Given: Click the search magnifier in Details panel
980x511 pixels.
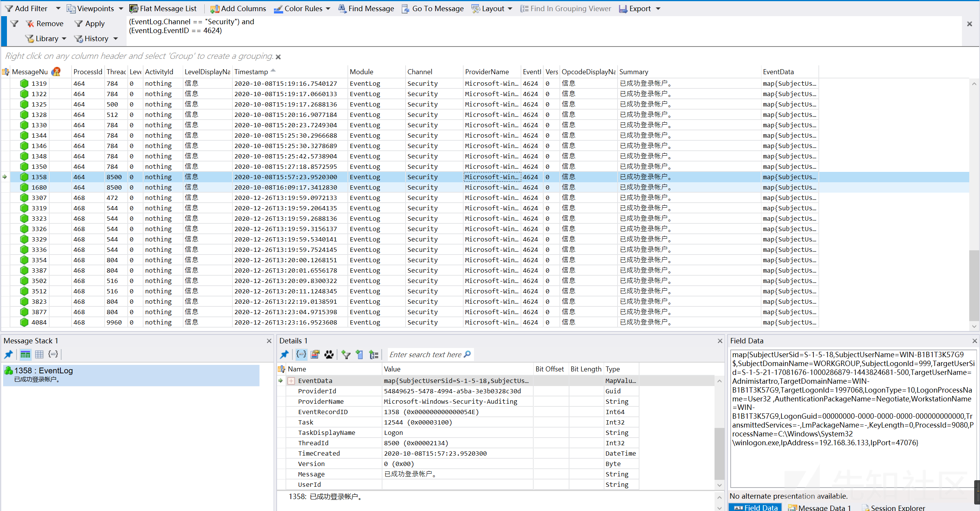Looking at the screenshot, I should pos(467,354).
